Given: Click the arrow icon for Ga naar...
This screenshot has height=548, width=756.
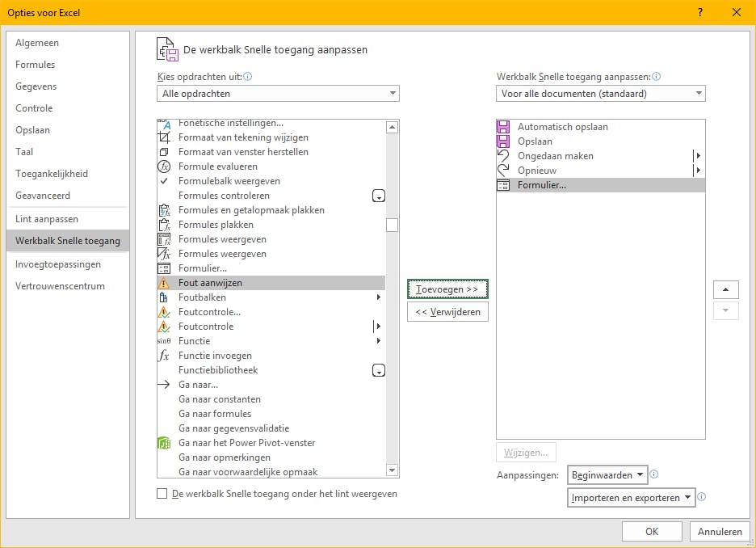Looking at the screenshot, I should [x=164, y=385].
